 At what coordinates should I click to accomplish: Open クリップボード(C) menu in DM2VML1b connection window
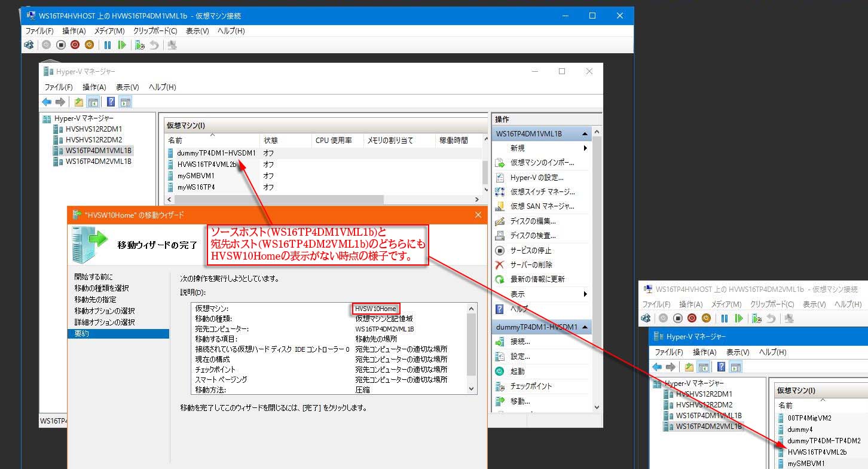772,304
